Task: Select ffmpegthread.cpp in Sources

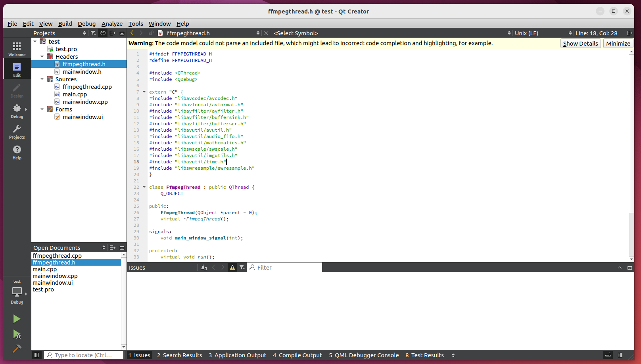Action: tap(87, 87)
